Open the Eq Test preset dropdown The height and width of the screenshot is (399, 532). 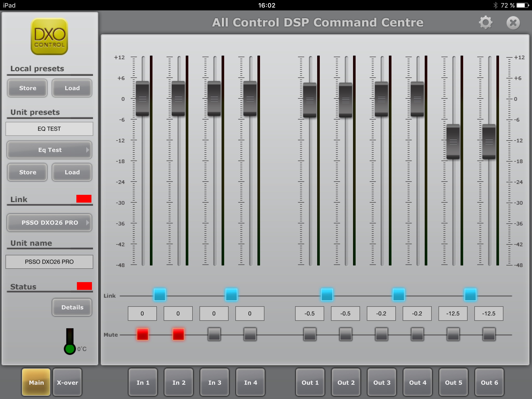(x=49, y=150)
